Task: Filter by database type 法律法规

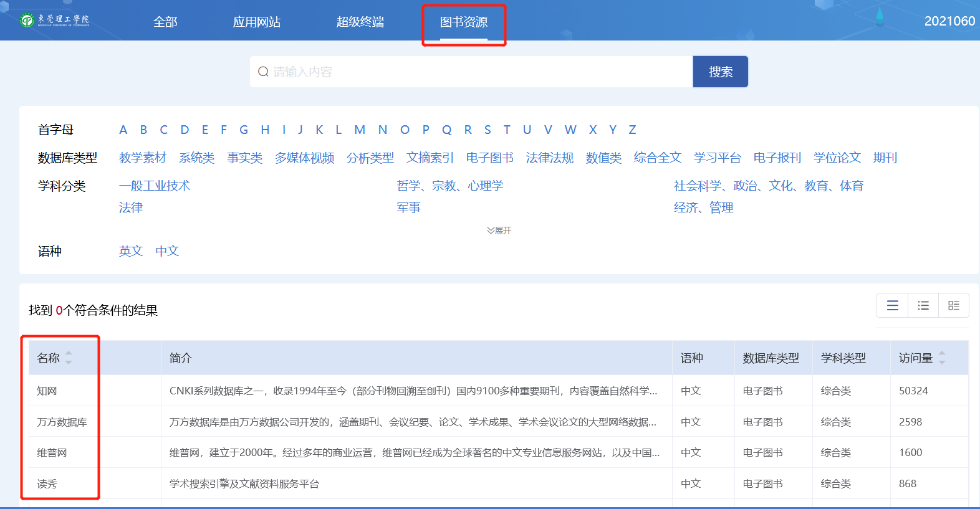Action: coord(550,158)
